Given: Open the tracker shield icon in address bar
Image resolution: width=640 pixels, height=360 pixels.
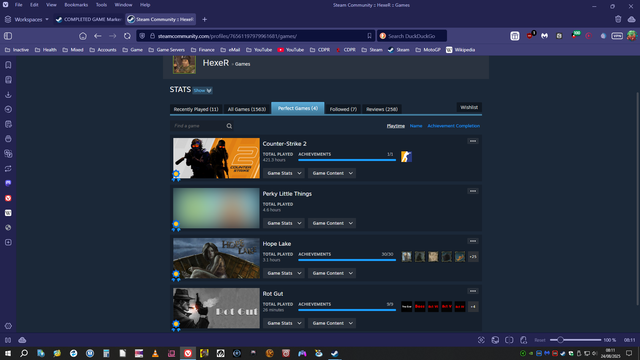Looking at the screenshot, I should point(142,36).
